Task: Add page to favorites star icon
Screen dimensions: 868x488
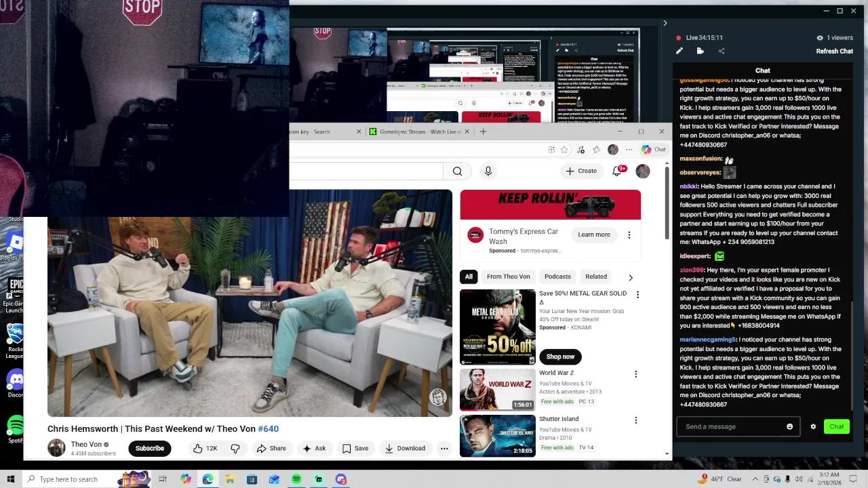Action: [x=564, y=150]
